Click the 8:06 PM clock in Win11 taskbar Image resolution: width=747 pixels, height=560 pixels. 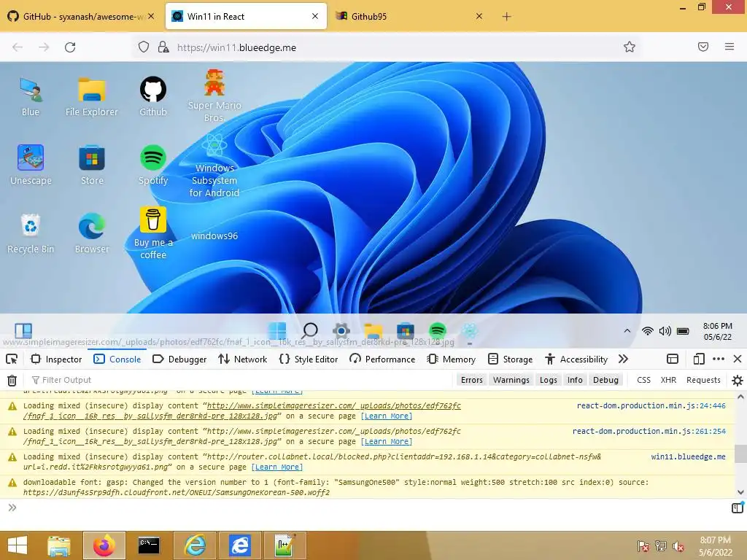[x=718, y=331]
